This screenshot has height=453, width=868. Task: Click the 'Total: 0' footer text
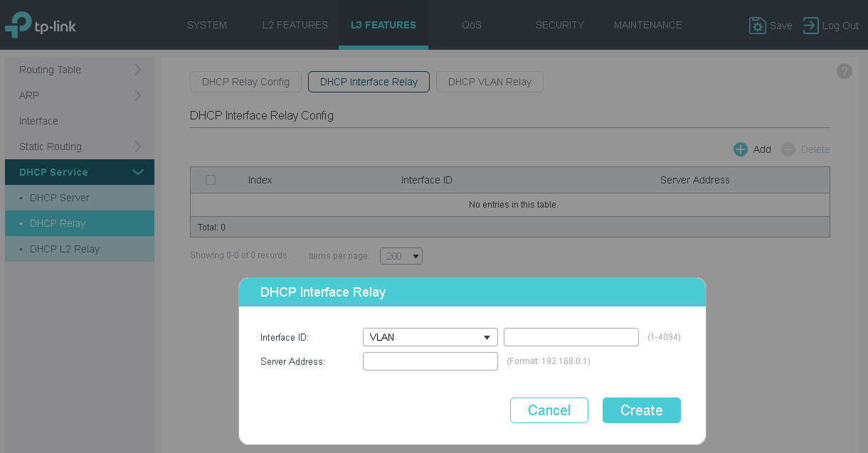pyautogui.click(x=212, y=228)
